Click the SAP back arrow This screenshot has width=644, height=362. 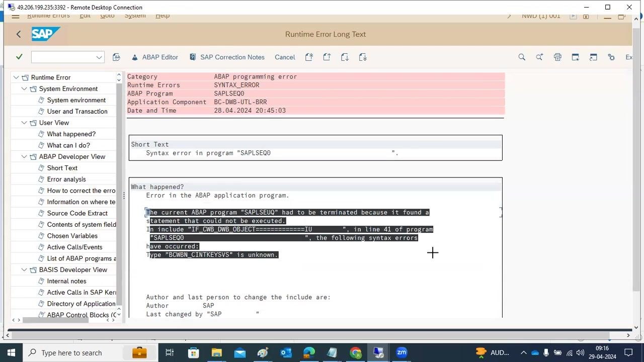[19, 34]
